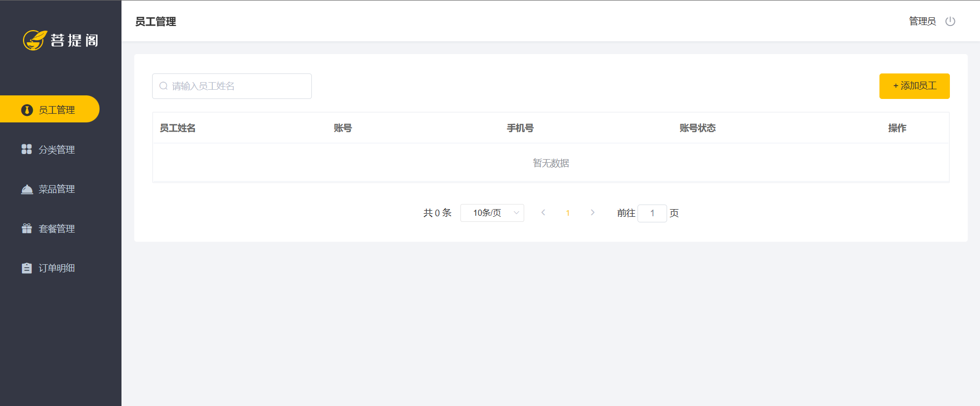Click the 添加员工 button
Viewport: 980px width, 406px height.
click(914, 86)
